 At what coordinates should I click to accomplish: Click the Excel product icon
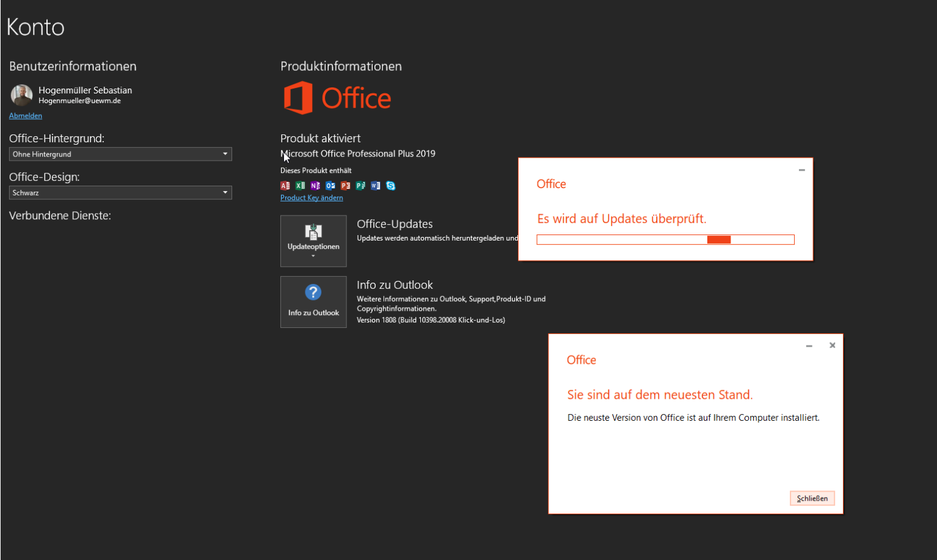(x=300, y=186)
